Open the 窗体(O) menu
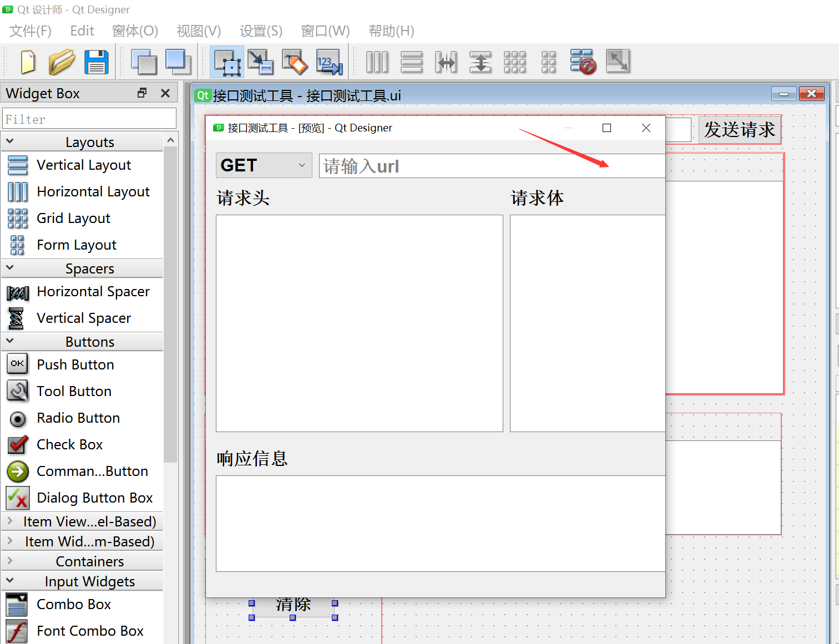The width and height of the screenshot is (839, 644). point(135,31)
